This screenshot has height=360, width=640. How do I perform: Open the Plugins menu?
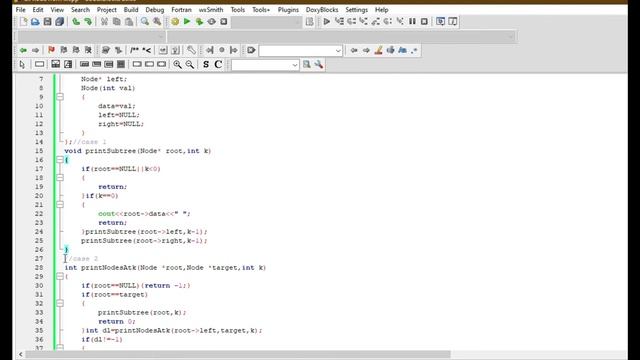click(288, 10)
